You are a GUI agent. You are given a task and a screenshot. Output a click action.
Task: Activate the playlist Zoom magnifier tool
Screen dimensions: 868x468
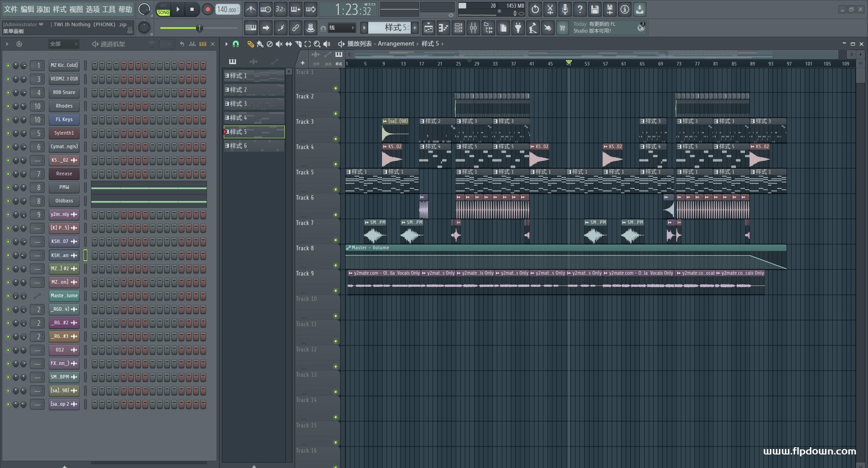pyautogui.click(x=317, y=44)
